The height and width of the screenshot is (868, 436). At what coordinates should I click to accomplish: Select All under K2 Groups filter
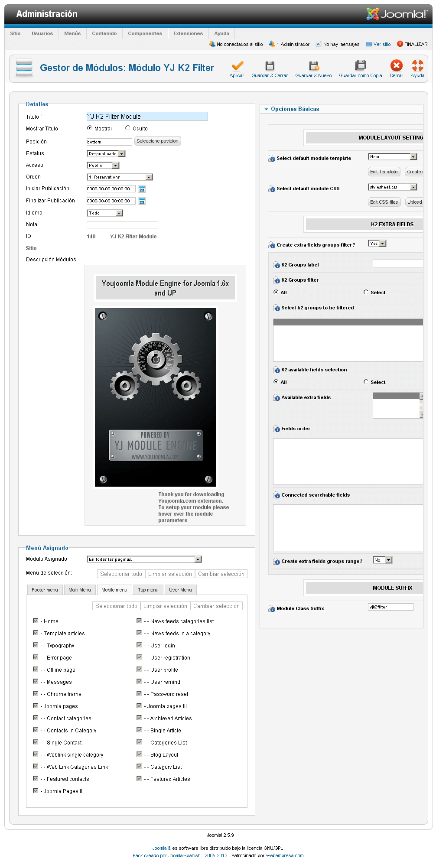click(x=276, y=292)
